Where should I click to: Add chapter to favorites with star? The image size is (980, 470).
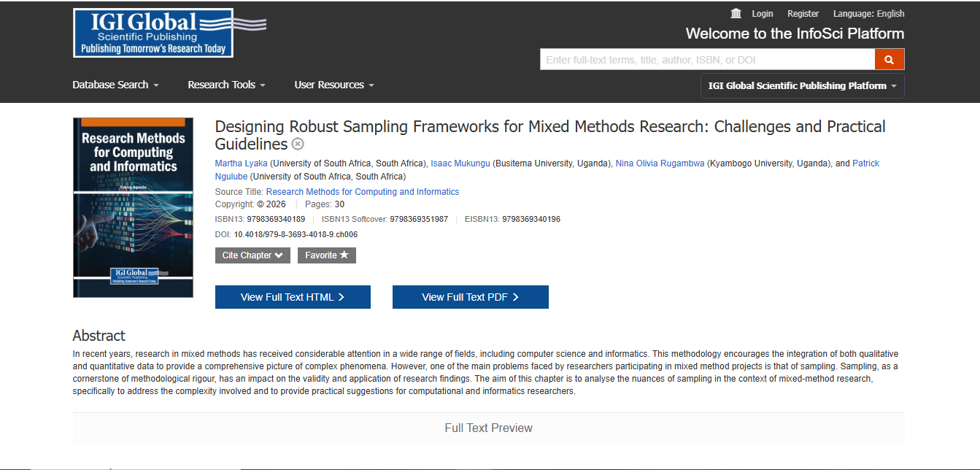pyautogui.click(x=326, y=255)
